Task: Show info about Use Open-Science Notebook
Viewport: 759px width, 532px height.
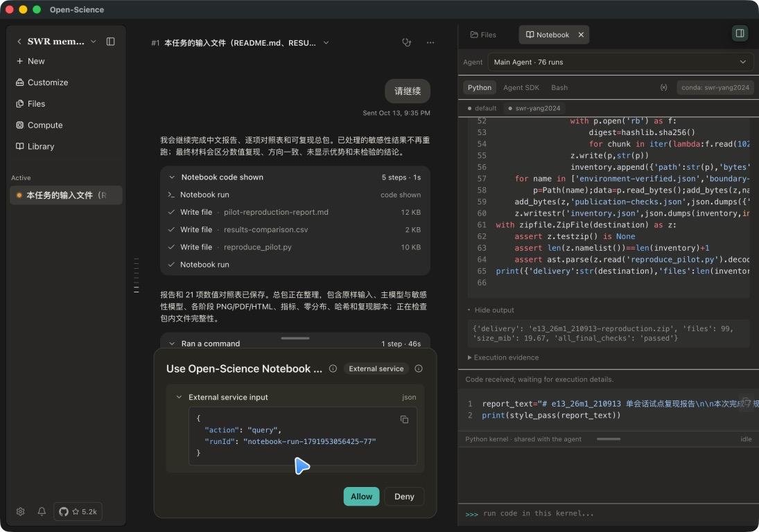Action: coord(333,369)
